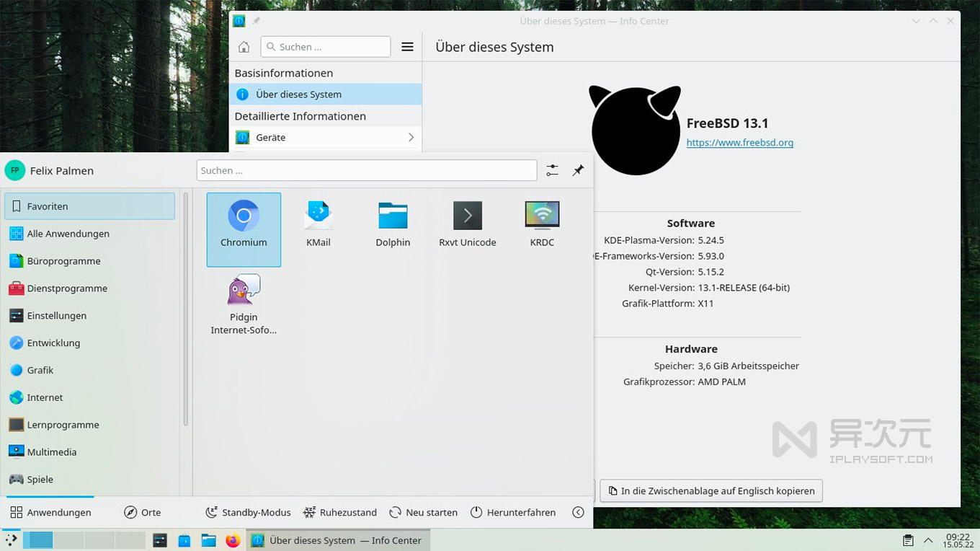Show hidden system tray icons
The height and width of the screenshot is (551, 980).
click(x=929, y=540)
